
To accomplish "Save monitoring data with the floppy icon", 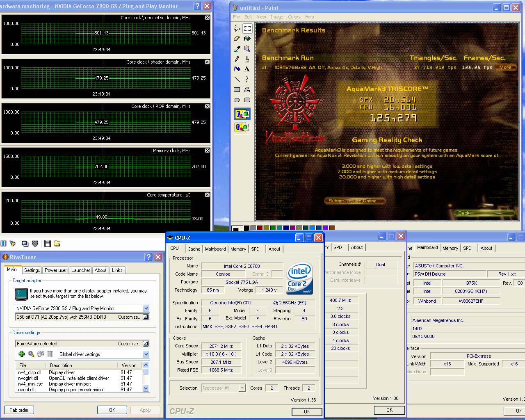I will [48, 244].
